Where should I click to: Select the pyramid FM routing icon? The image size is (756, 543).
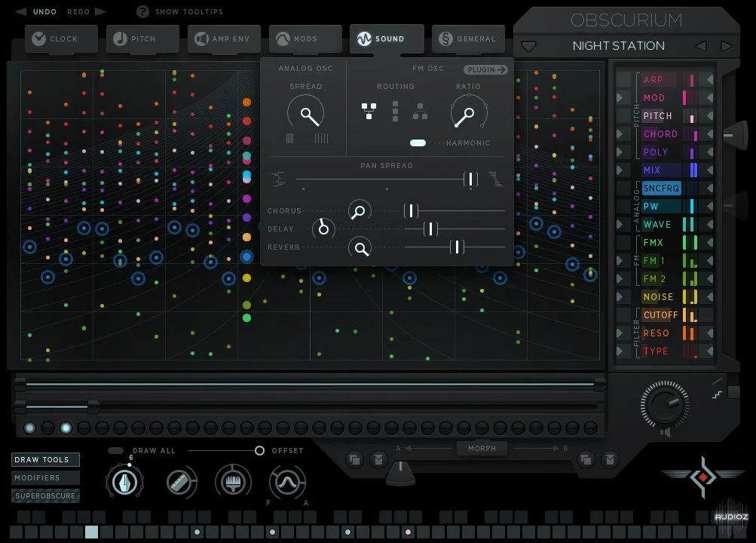pyautogui.click(x=420, y=112)
